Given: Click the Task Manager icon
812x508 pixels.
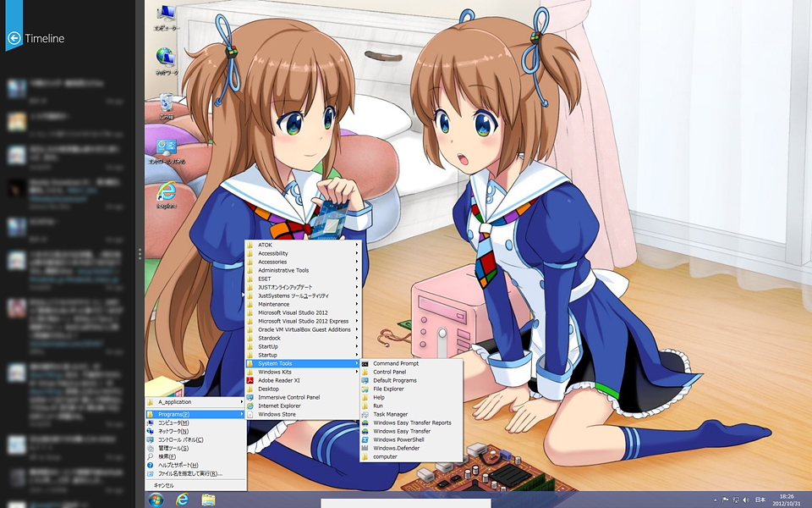Looking at the screenshot, I should [x=365, y=414].
